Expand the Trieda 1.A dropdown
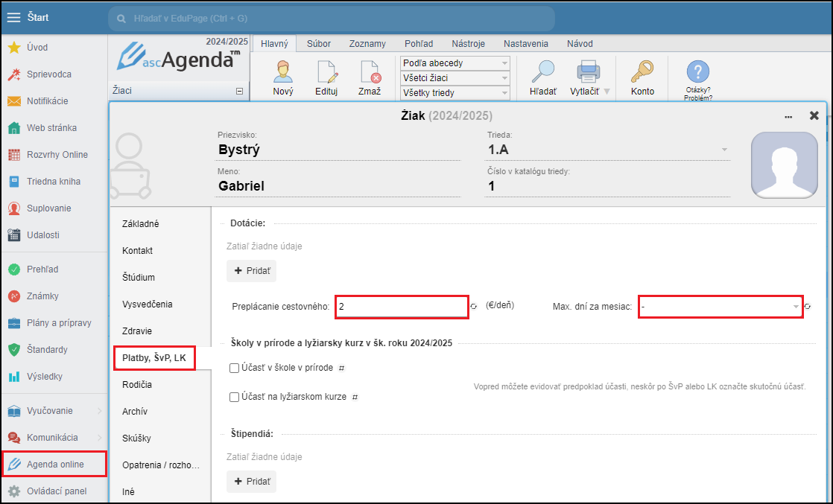This screenshot has width=833, height=504. (724, 150)
